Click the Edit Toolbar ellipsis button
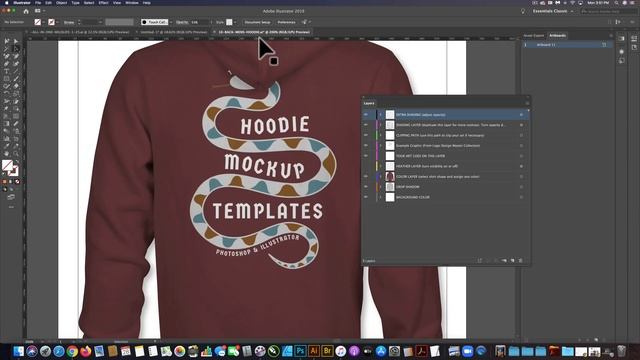 (11, 207)
